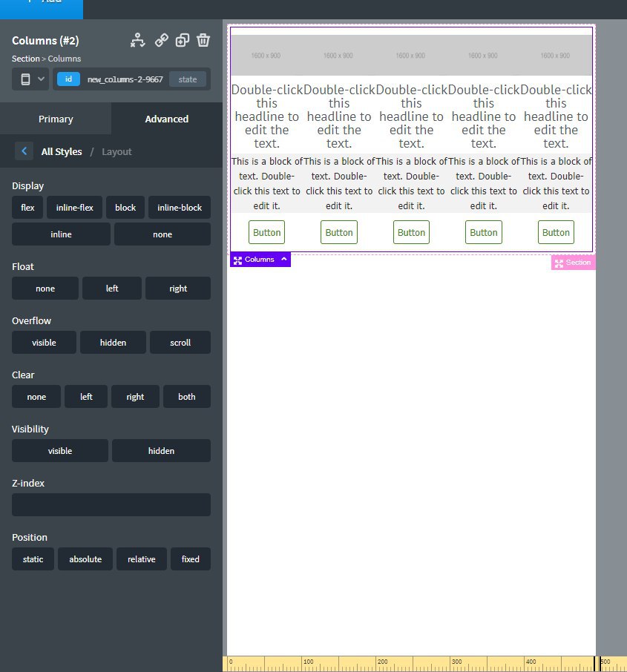627x672 pixels.
Task: Click the fifth column's Button
Action: tap(556, 232)
